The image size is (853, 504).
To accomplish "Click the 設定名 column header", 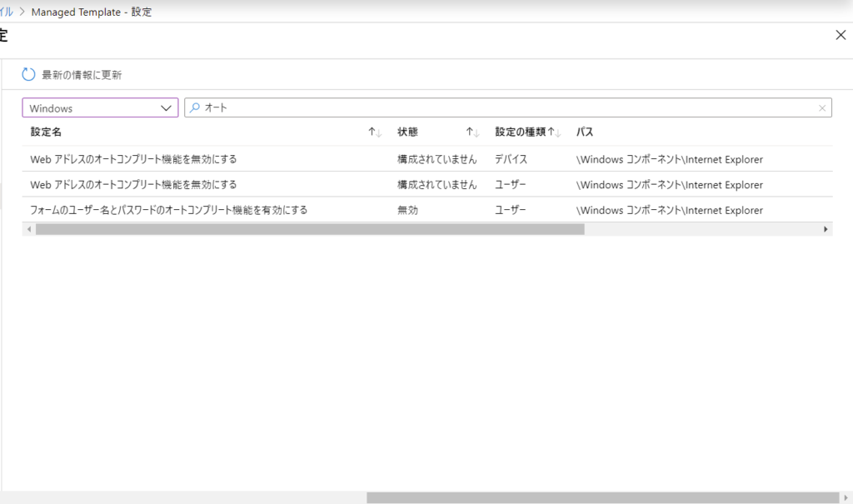I will 46,132.
